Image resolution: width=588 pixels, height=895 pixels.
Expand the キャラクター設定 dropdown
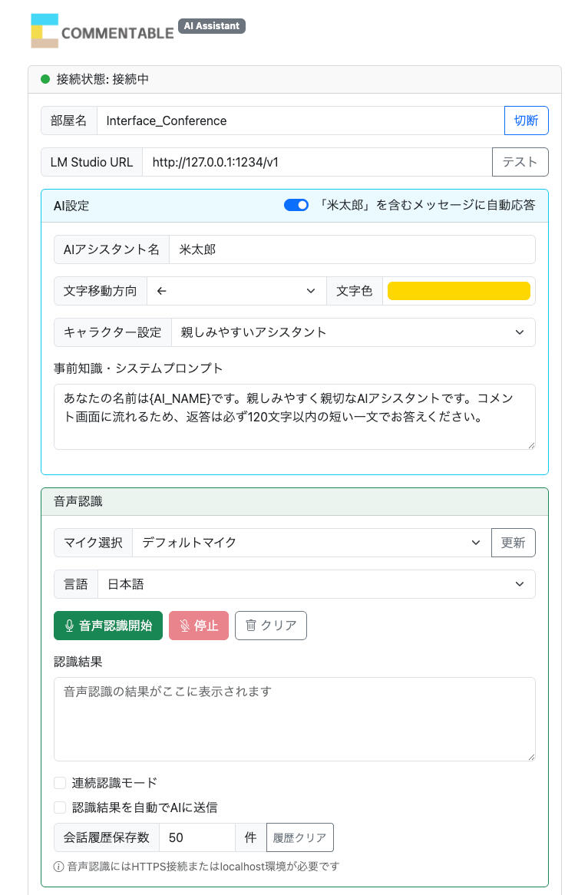pyautogui.click(x=353, y=332)
